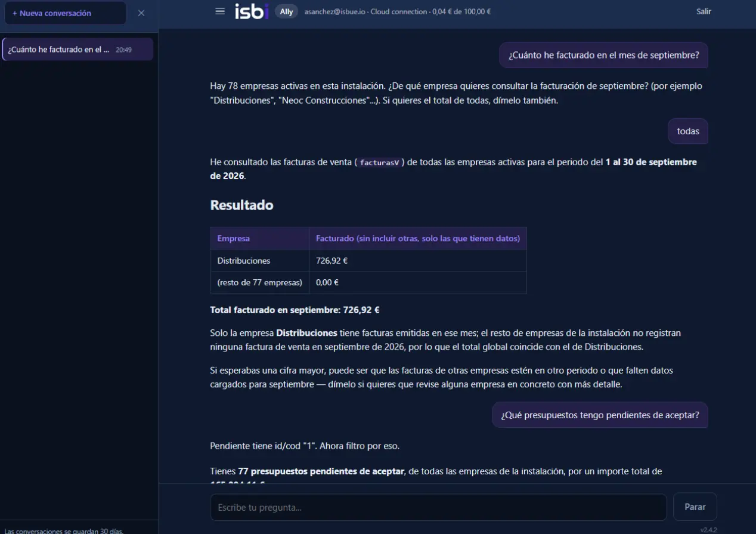Click the 'Resultado' heading

tap(241, 205)
